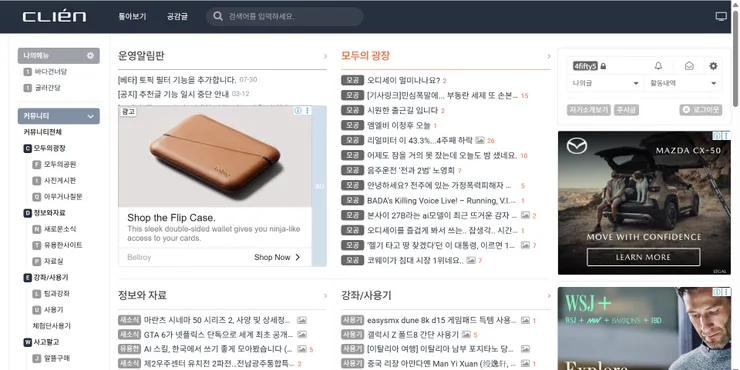Click the 모두의 광장 section heading
The width and height of the screenshot is (740, 370).
(x=365, y=56)
